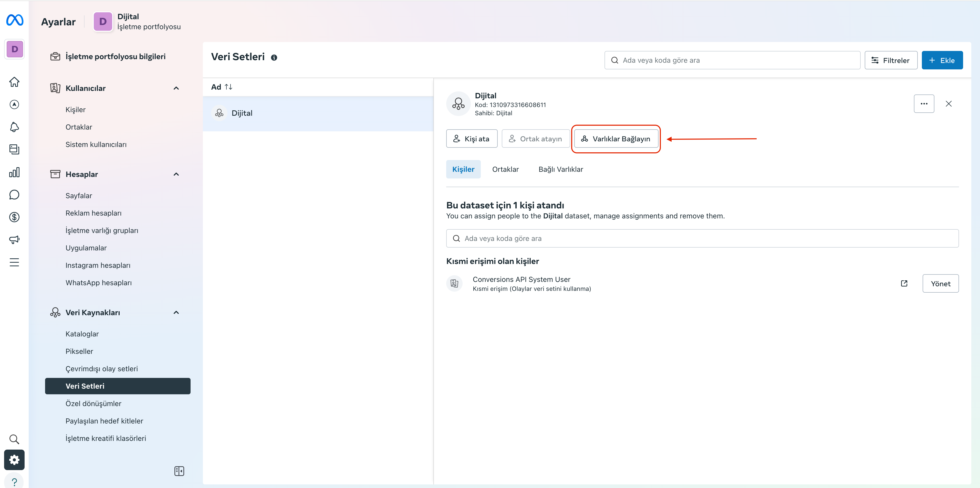Focus the top dataset search field
This screenshot has height=488, width=980.
(x=732, y=60)
